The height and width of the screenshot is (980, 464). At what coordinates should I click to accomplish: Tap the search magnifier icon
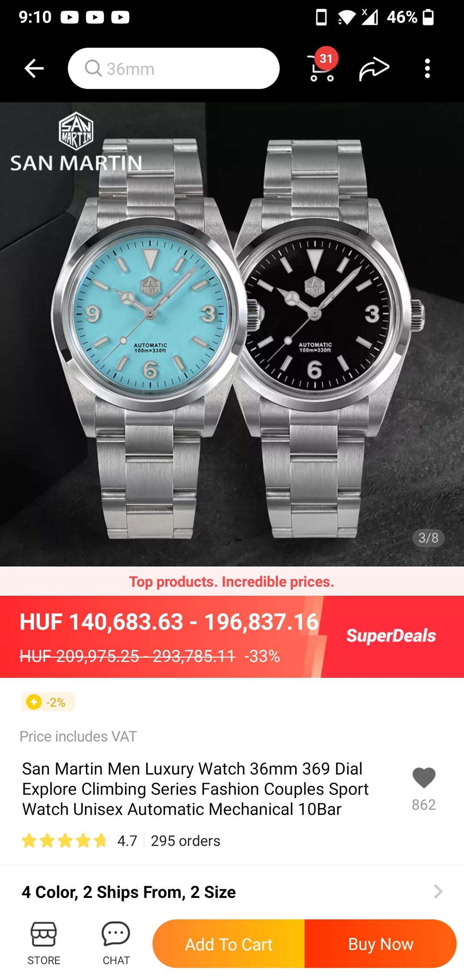tap(93, 68)
